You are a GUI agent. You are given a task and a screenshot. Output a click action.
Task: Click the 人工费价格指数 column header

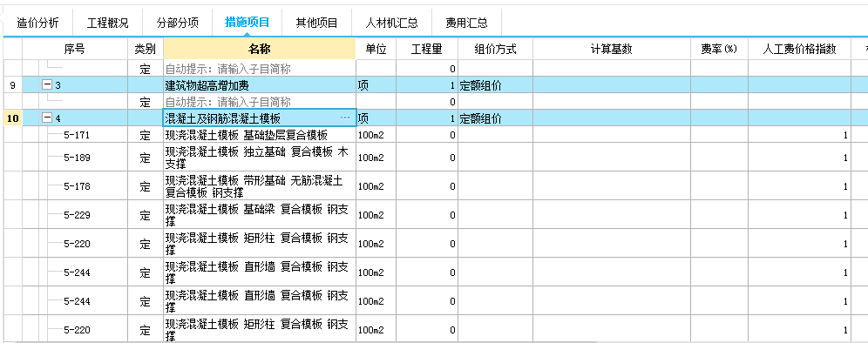tap(799, 50)
